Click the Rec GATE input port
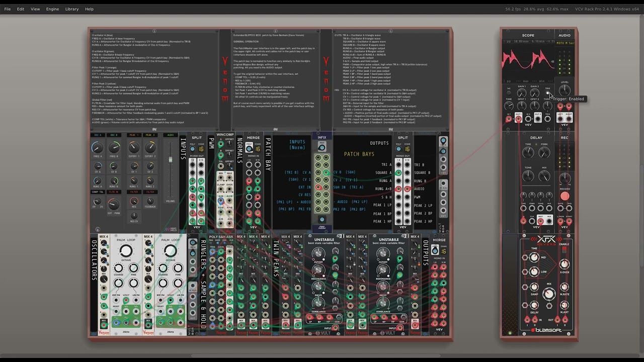644x362 pixels. point(560,207)
